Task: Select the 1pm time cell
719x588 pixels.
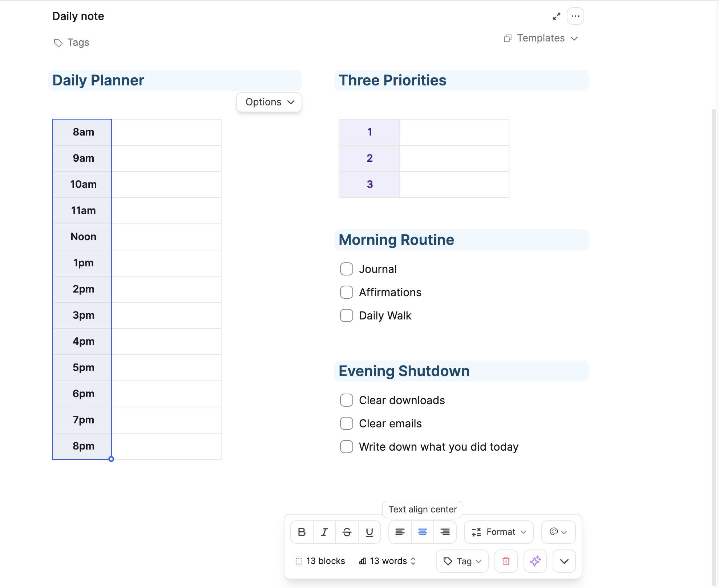Action: [82, 263]
